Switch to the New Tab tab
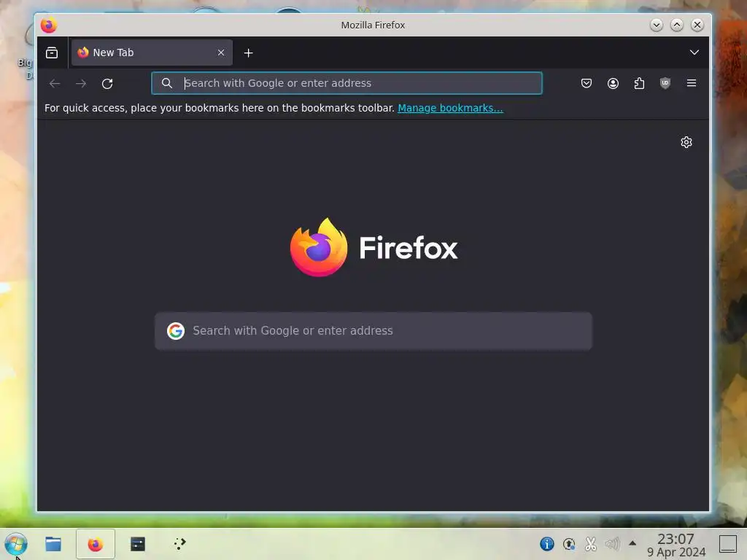The image size is (747, 560). point(152,52)
